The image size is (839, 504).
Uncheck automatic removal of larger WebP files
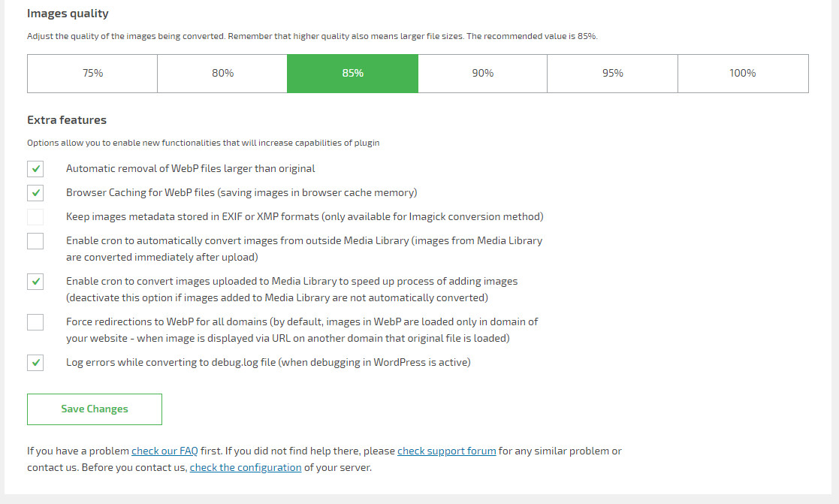point(35,169)
